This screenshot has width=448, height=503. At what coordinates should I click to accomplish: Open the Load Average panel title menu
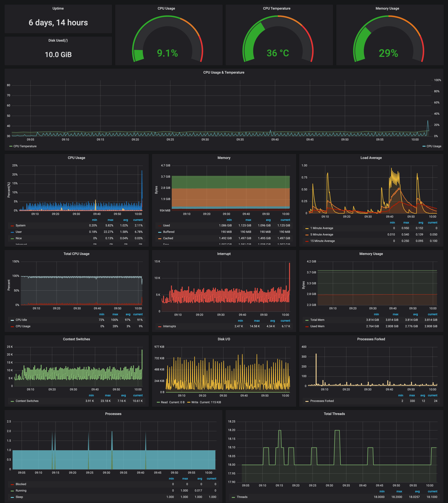371,158
